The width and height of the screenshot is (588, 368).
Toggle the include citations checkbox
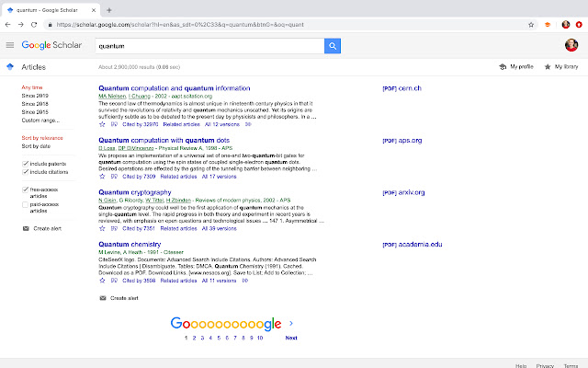click(25, 172)
